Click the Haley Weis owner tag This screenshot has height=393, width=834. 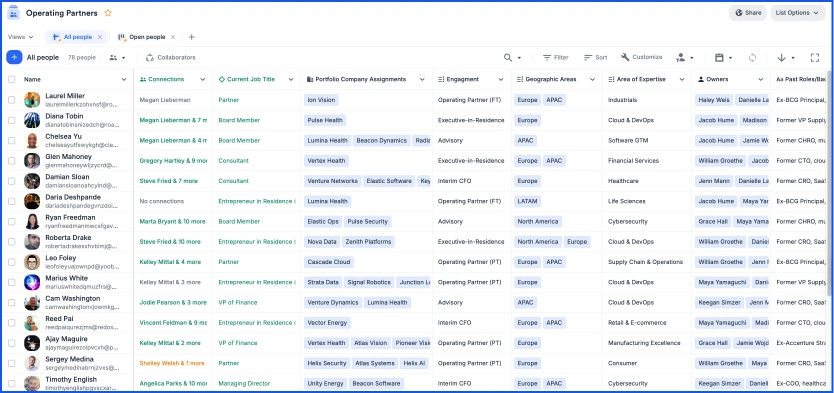tap(714, 100)
